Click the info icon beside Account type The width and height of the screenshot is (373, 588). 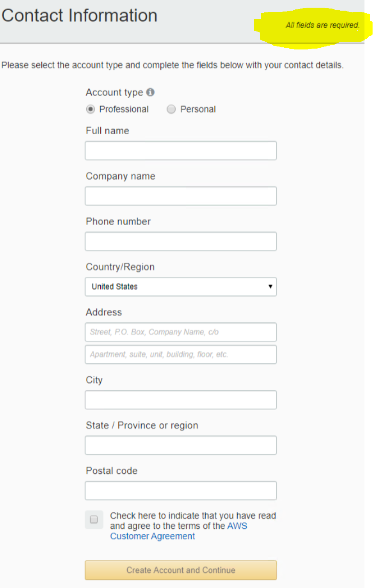[150, 92]
